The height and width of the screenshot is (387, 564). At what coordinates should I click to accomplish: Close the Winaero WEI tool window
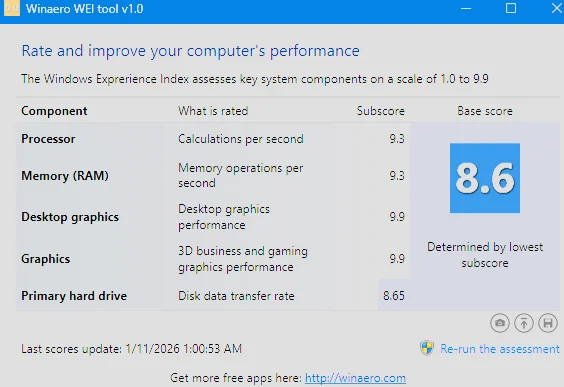point(557,8)
